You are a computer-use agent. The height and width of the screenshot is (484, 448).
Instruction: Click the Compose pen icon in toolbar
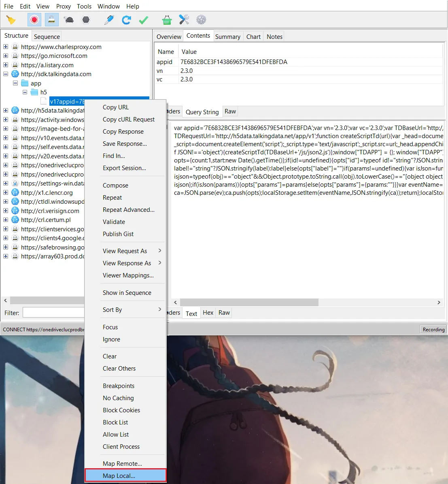(109, 20)
